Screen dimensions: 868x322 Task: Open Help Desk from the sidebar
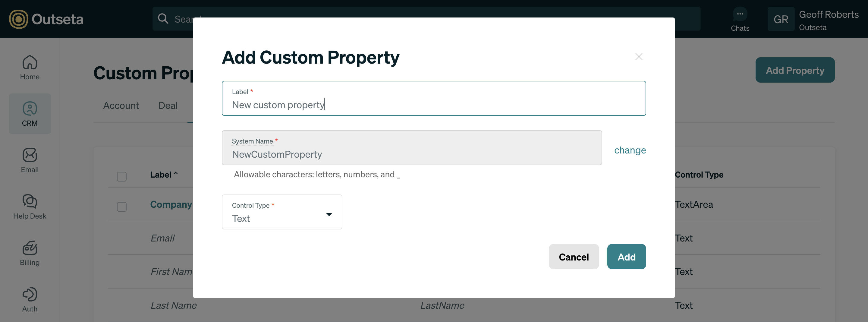[30, 207]
